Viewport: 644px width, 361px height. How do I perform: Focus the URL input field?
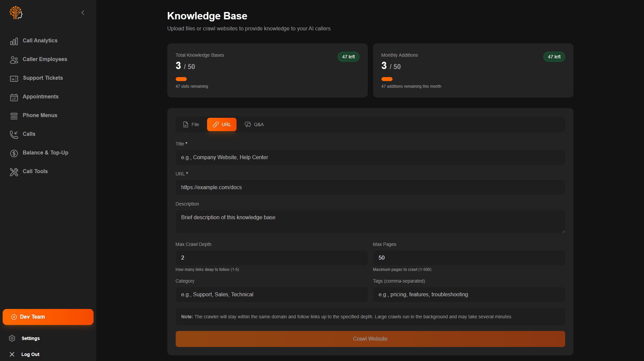tap(370, 188)
